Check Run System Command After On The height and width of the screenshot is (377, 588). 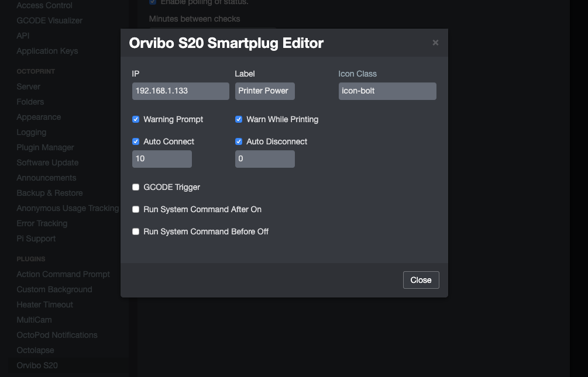[136, 209]
